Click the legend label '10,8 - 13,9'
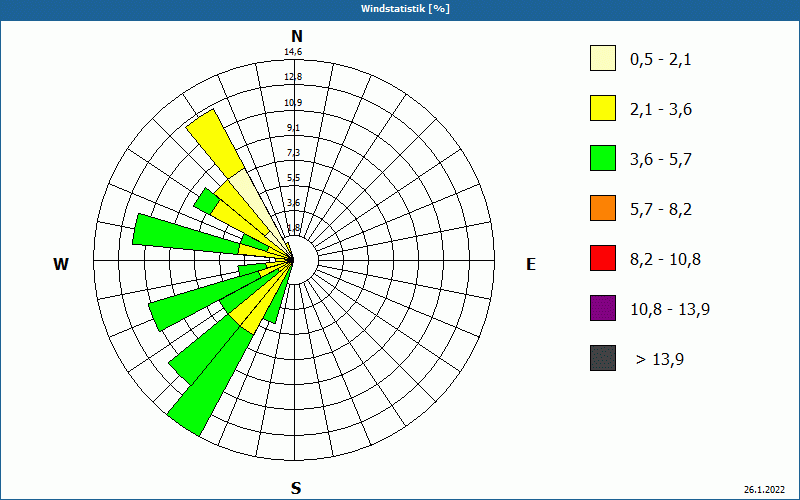 [x=670, y=310]
